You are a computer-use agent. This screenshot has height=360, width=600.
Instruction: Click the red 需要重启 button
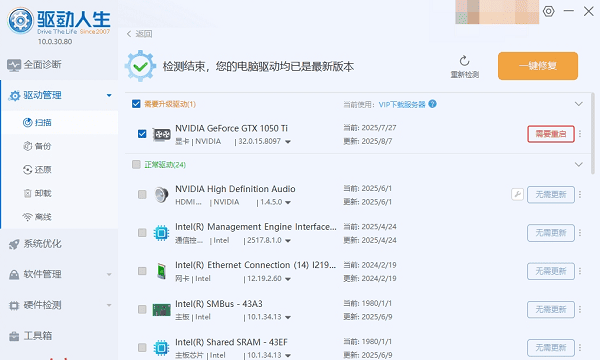click(551, 134)
